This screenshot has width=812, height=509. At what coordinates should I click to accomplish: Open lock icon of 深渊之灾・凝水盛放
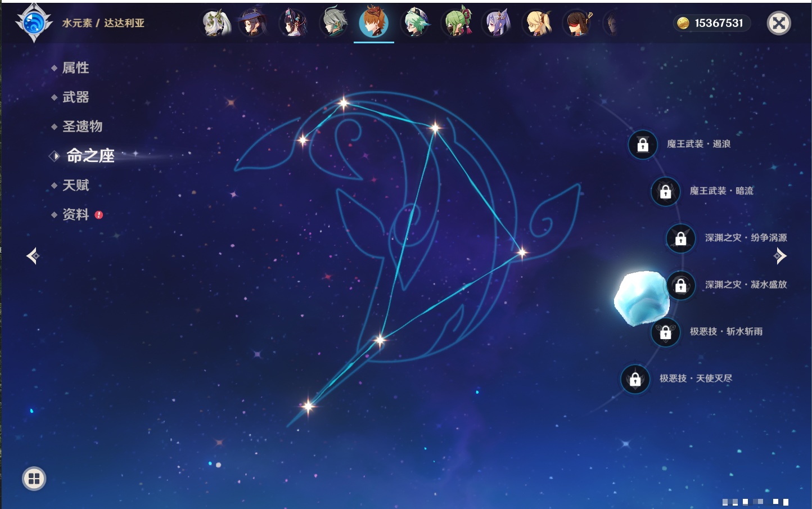(x=680, y=285)
